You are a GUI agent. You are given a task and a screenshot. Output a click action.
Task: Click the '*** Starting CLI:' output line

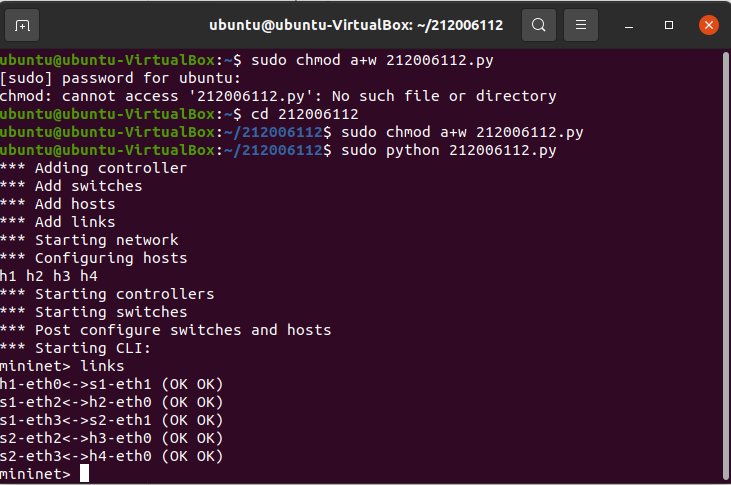point(76,348)
